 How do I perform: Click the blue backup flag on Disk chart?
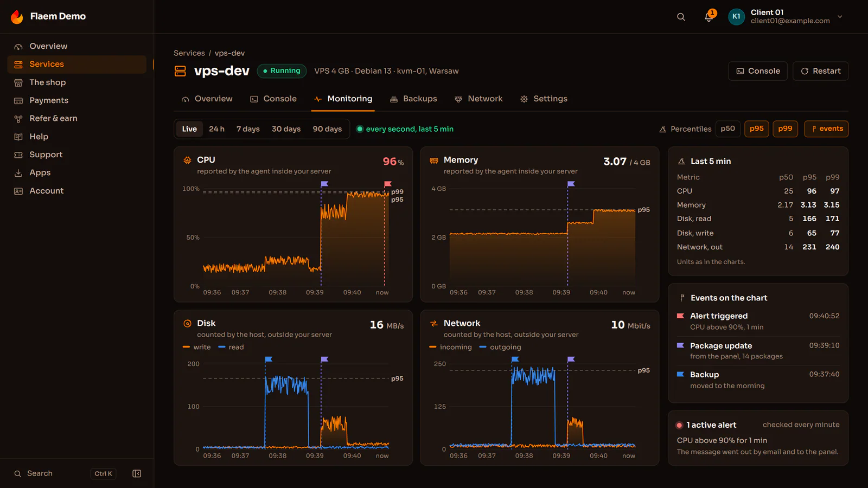pos(269,359)
